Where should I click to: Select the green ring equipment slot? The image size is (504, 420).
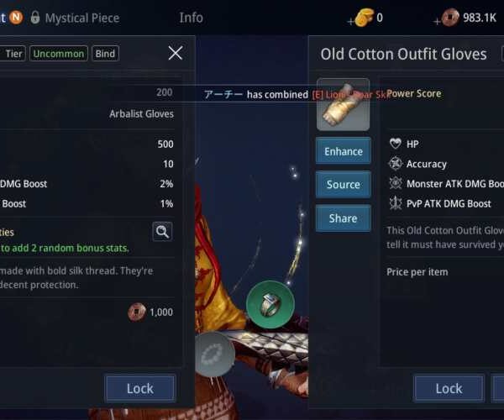(x=270, y=304)
